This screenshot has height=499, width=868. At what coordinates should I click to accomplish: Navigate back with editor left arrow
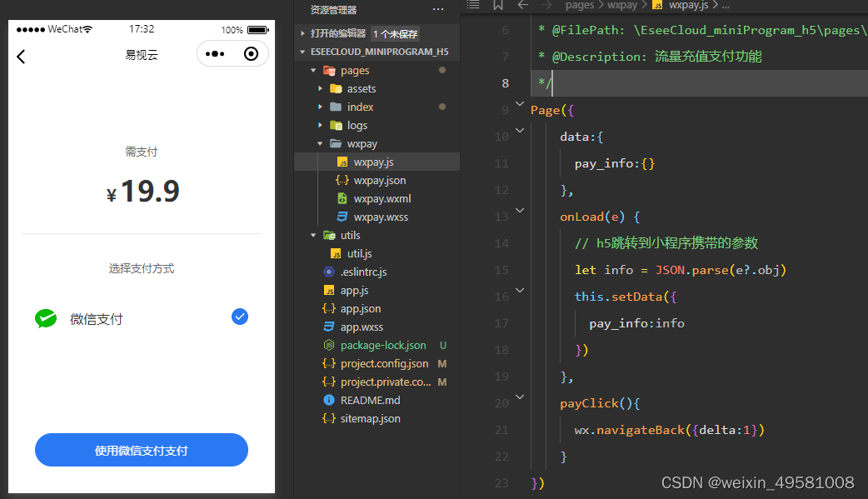tap(522, 5)
